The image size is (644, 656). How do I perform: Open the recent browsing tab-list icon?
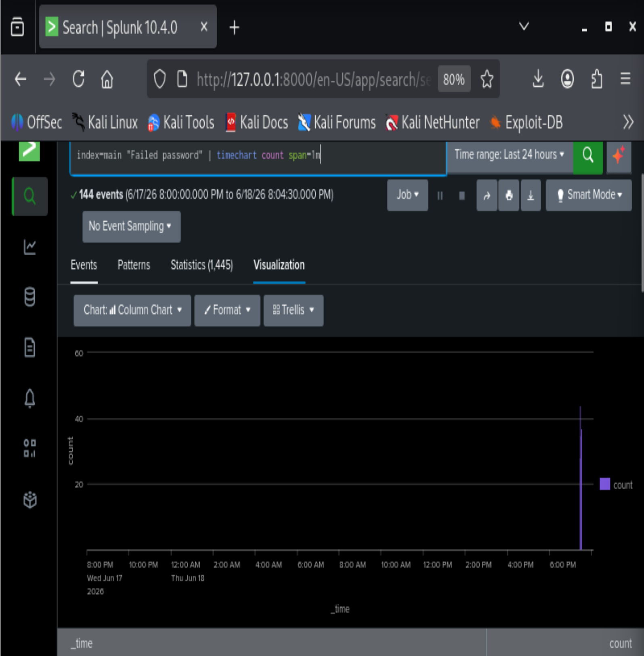pos(17,27)
